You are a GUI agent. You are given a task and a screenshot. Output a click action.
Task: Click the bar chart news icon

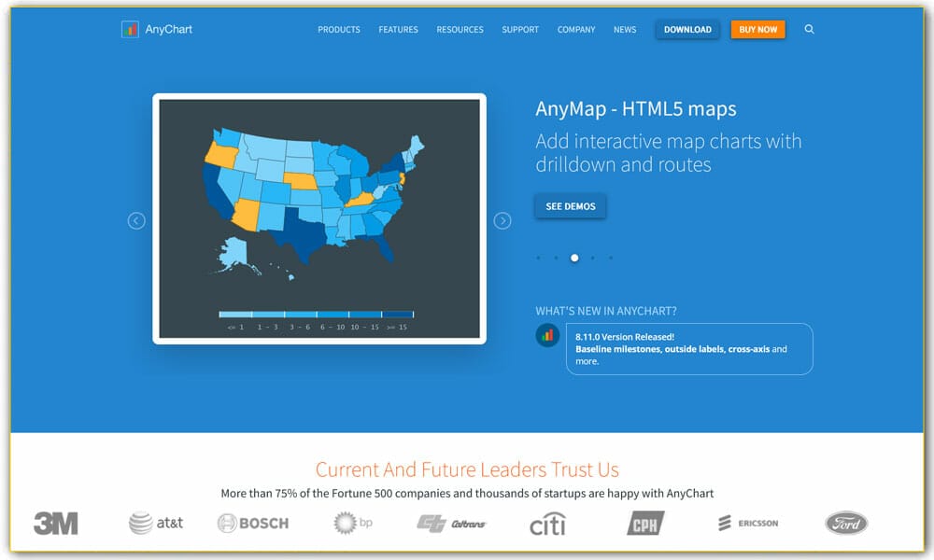tap(547, 335)
